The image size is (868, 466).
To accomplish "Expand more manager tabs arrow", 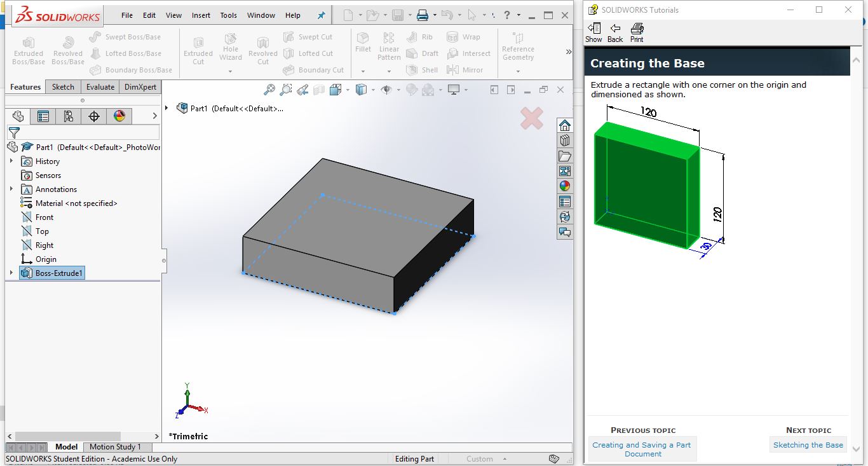I will [x=154, y=116].
